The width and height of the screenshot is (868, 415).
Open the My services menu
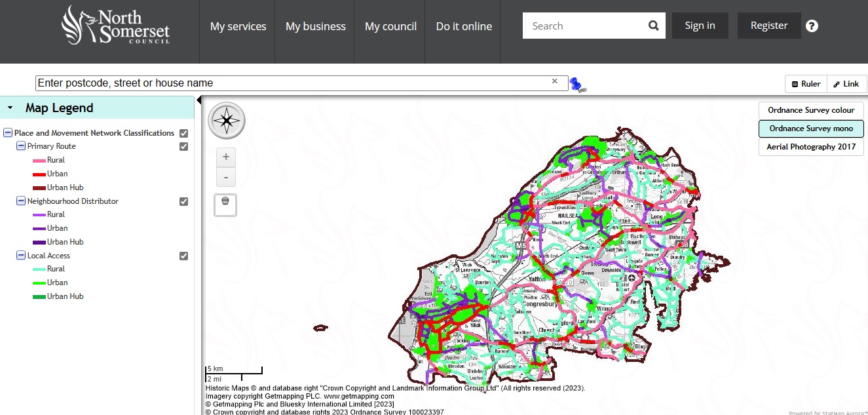coord(238,26)
